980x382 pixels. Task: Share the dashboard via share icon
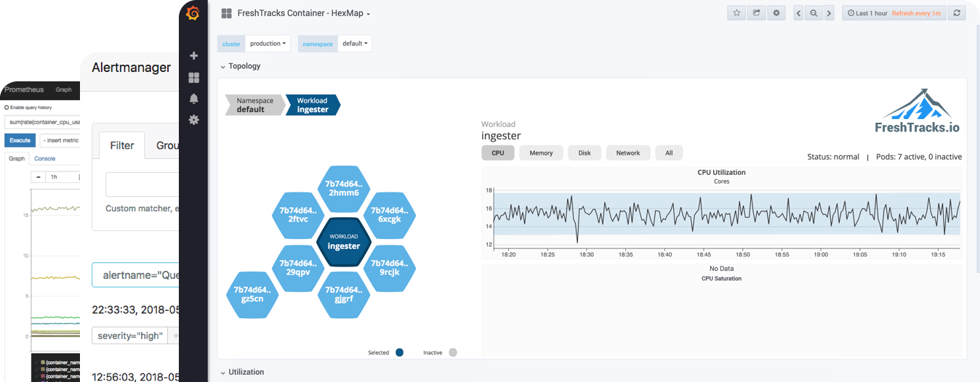(x=756, y=13)
